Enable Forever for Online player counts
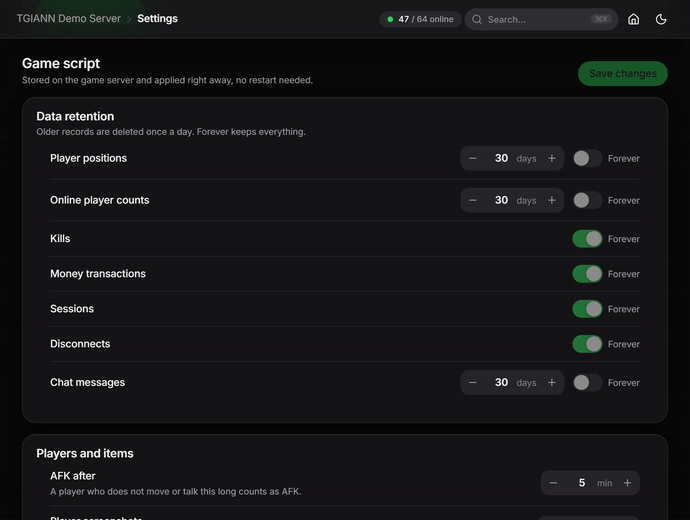690x520 pixels. tap(587, 200)
